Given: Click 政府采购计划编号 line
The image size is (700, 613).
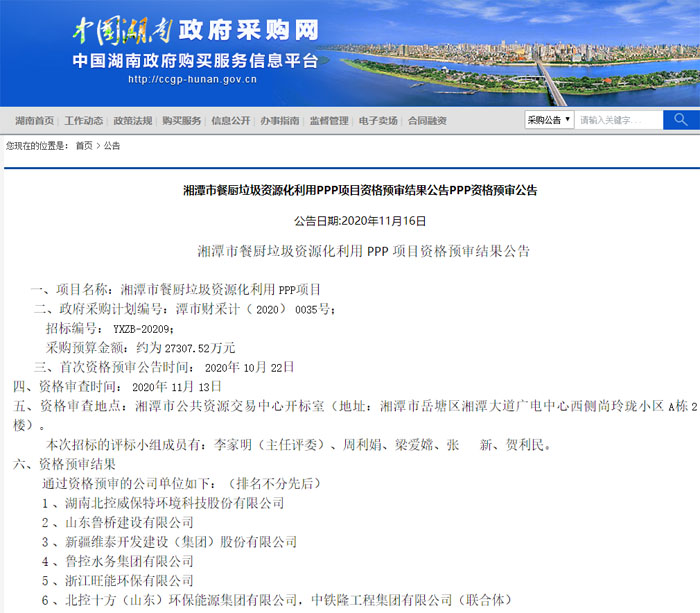Looking at the screenshot, I should (184, 309).
